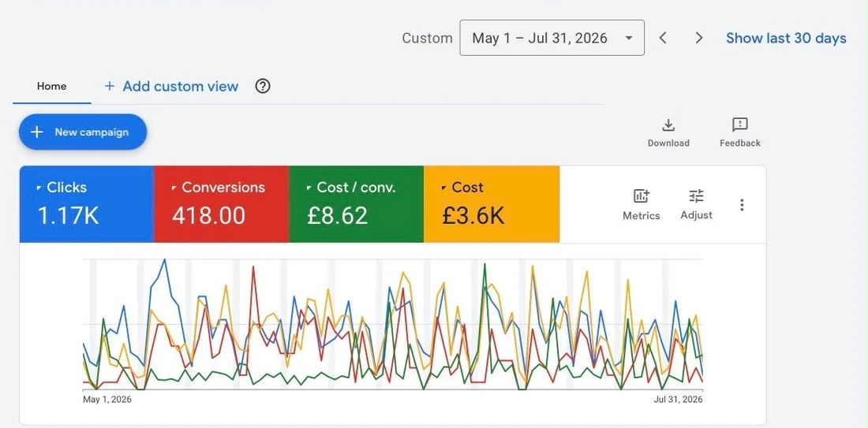This screenshot has height=428, width=868.
Task: Click the 1.17K clicks value
Action: point(68,215)
